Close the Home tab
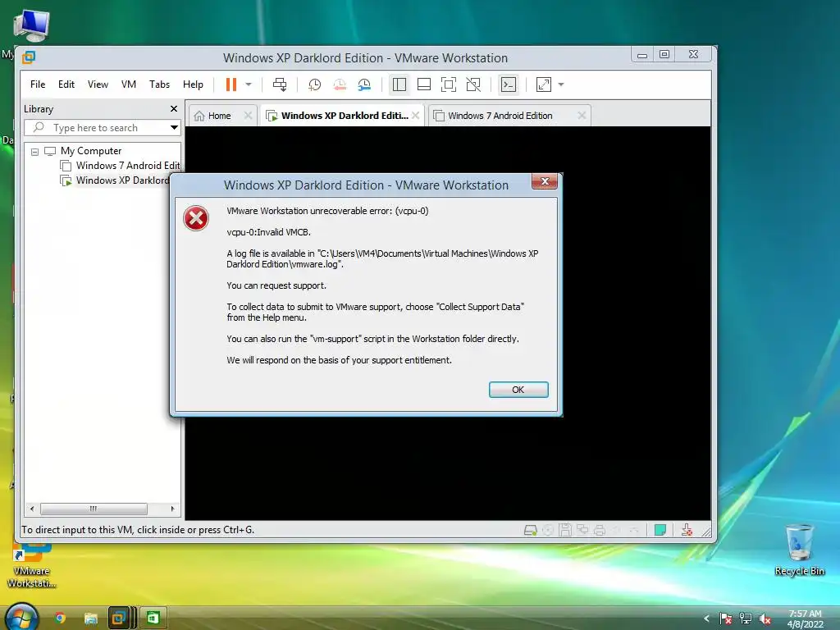840x630 pixels. [248, 116]
